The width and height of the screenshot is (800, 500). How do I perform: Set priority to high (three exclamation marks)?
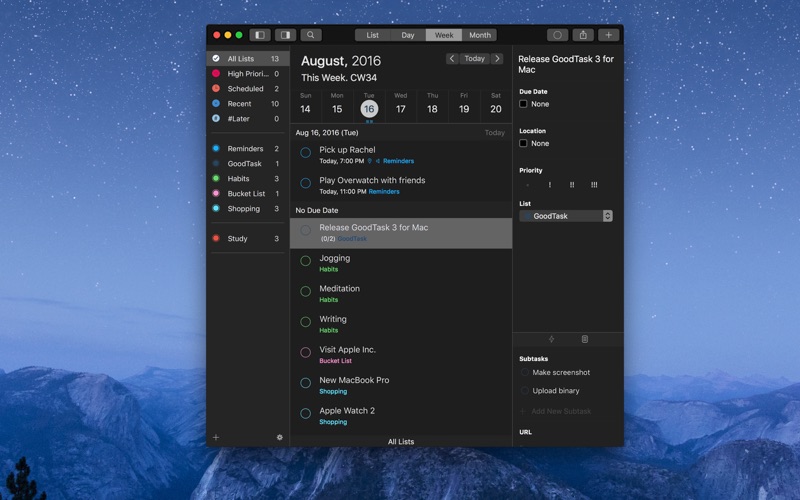click(594, 185)
